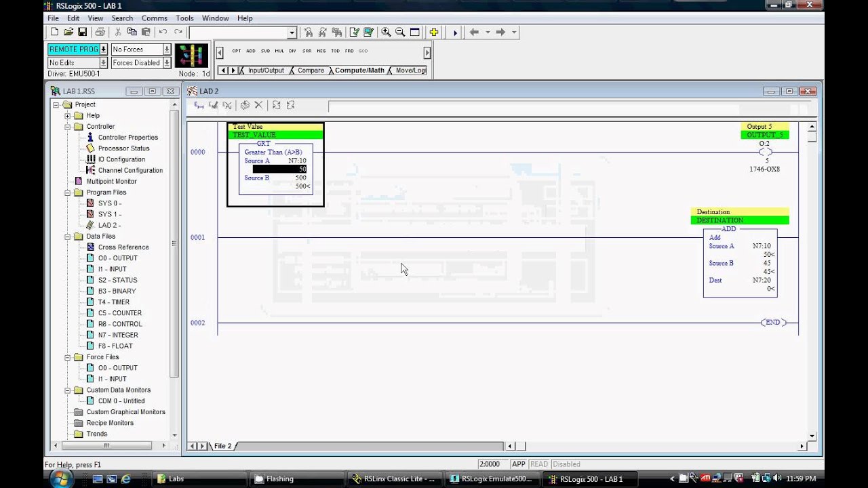
Task: Click the yellow plus toolbar icon
Action: pos(434,32)
